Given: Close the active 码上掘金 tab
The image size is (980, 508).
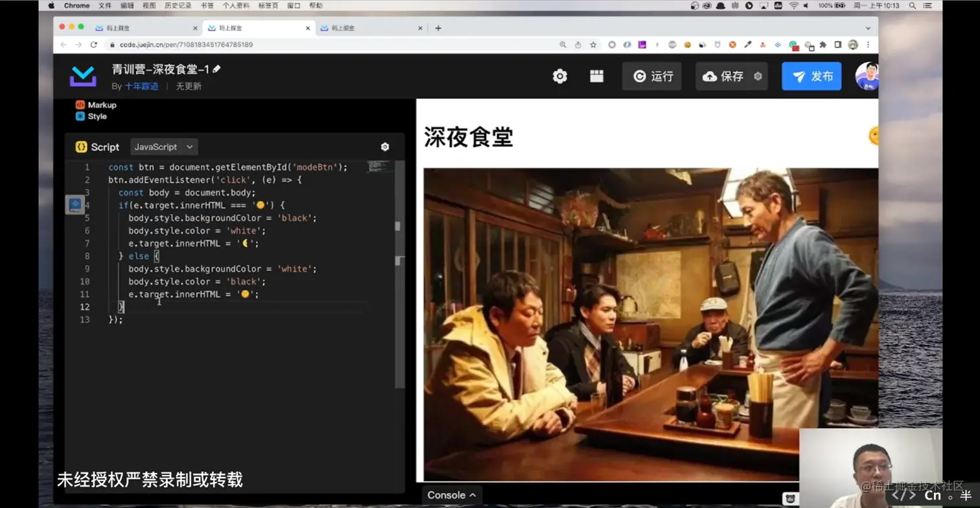Looking at the screenshot, I should point(308,29).
